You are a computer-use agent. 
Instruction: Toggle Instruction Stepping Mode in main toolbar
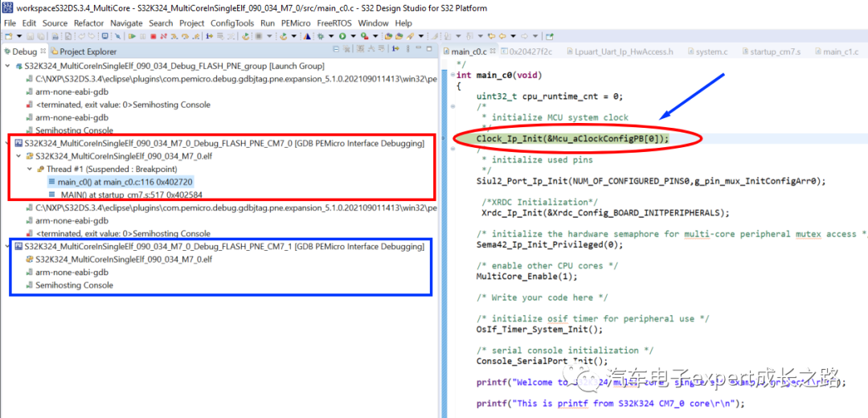(x=209, y=36)
